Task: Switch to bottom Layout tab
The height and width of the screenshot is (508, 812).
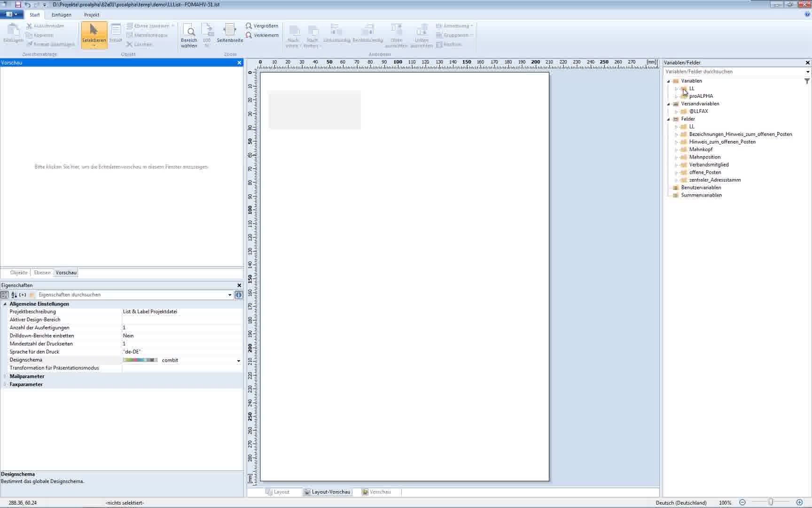Action: click(278, 492)
